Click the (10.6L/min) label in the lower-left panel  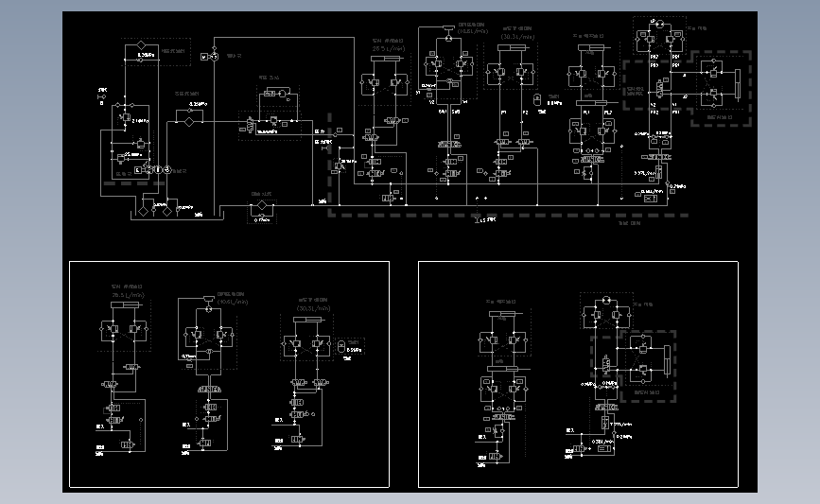[233, 302]
